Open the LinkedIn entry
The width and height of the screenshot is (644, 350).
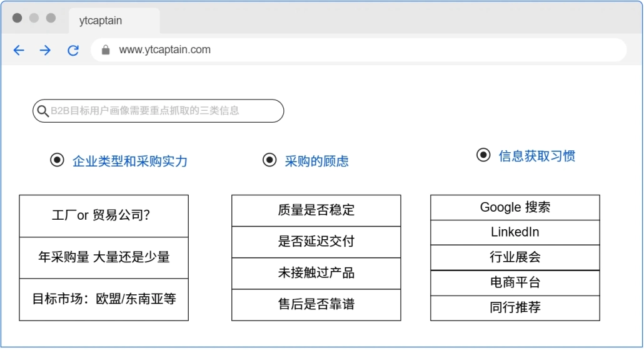pos(515,232)
